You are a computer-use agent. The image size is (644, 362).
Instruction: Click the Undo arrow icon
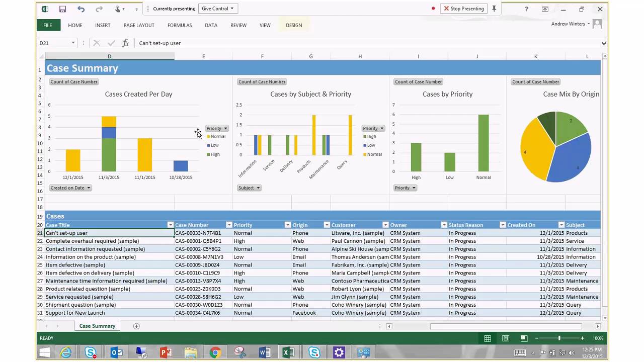81,9
